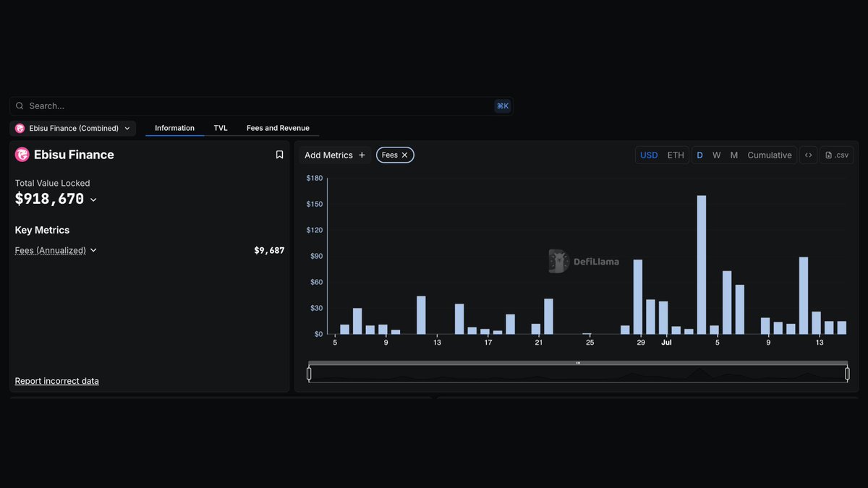Click the Ebisu Finance pink logo
This screenshot has width=868, height=488.
(x=22, y=155)
